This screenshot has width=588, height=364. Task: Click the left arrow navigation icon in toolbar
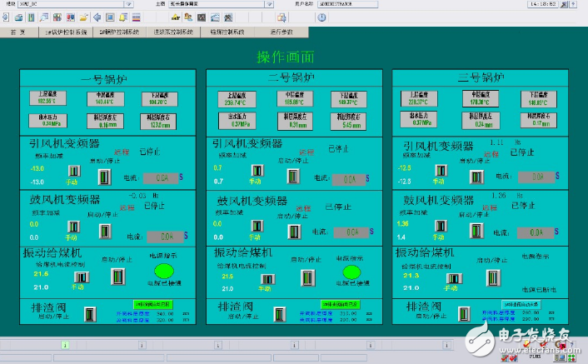tap(96, 17)
